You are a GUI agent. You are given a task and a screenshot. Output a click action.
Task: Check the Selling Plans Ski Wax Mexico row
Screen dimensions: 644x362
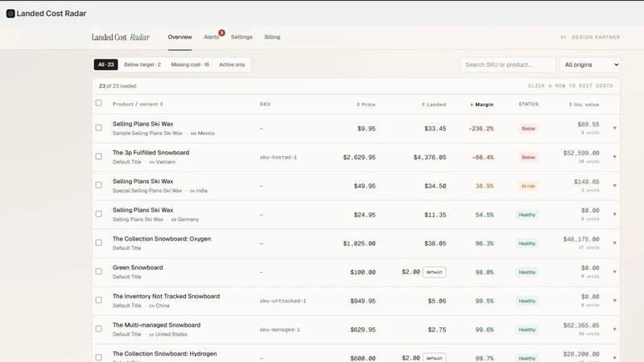click(98, 128)
